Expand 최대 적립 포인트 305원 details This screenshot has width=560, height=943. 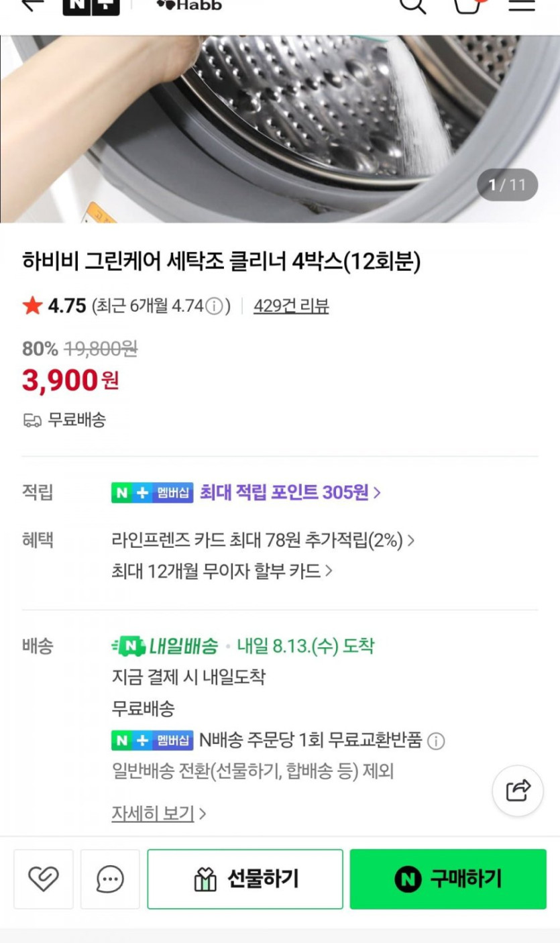pyautogui.click(x=290, y=493)
